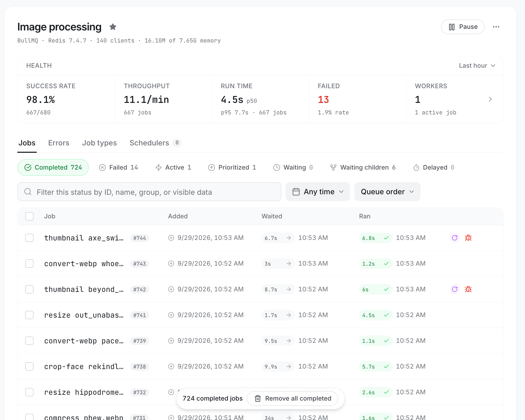
Task: Show Waiting children jobs
Action: tap(363, 167)
